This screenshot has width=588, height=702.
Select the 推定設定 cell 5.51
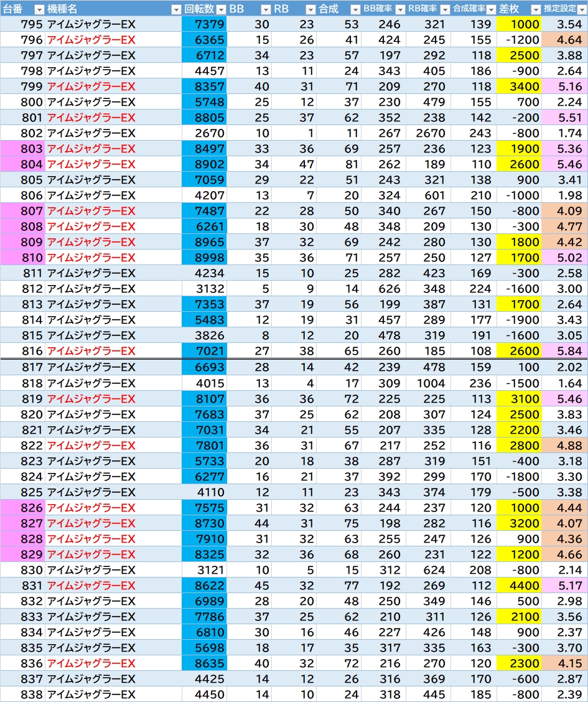point(564,117)
